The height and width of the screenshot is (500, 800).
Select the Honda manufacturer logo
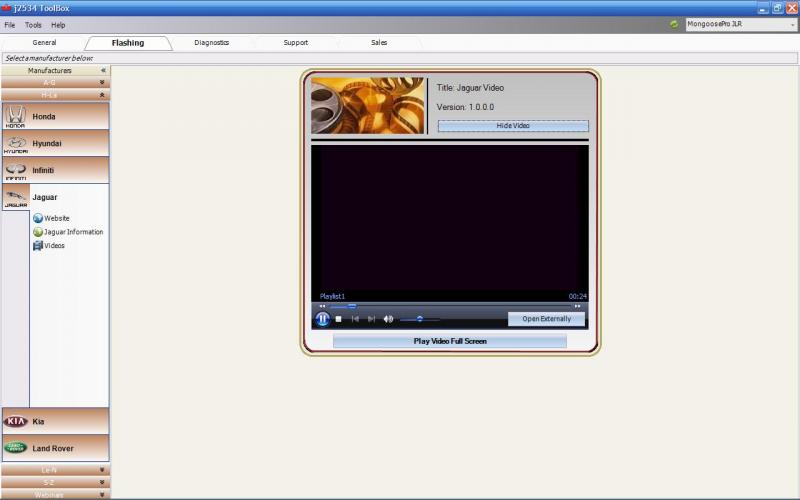tap(15, 116)
